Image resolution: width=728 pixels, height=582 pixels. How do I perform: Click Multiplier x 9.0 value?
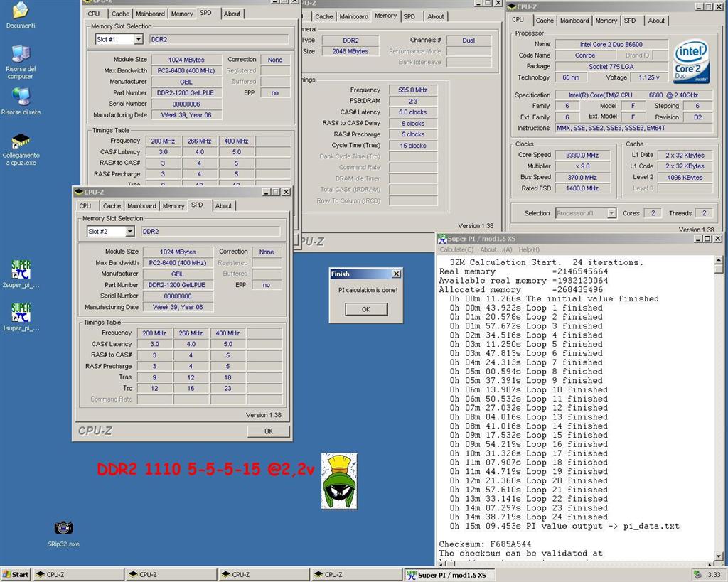(x=582, y=166)
